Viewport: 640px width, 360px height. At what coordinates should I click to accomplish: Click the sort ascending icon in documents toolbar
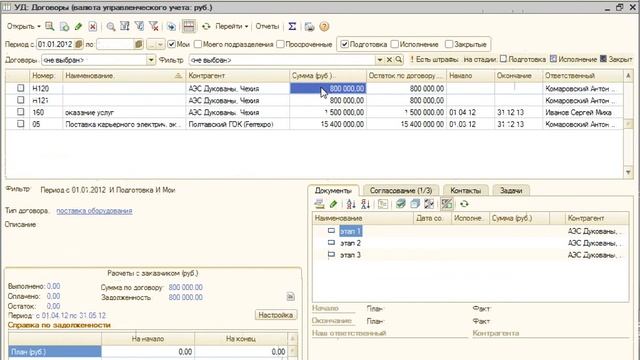click(351, 204)
